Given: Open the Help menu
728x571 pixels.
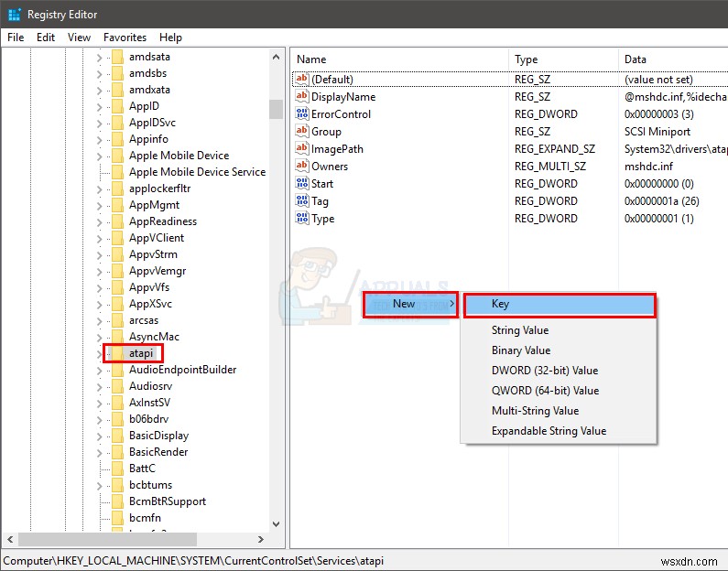Looking at the screenshot, I should click(170, 38).
